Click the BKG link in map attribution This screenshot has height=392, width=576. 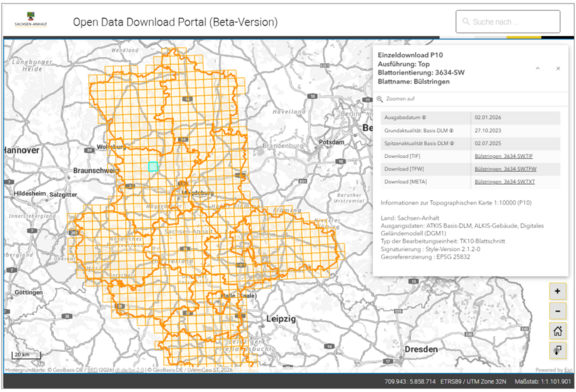pyautogui.click(x=92, y=370)
